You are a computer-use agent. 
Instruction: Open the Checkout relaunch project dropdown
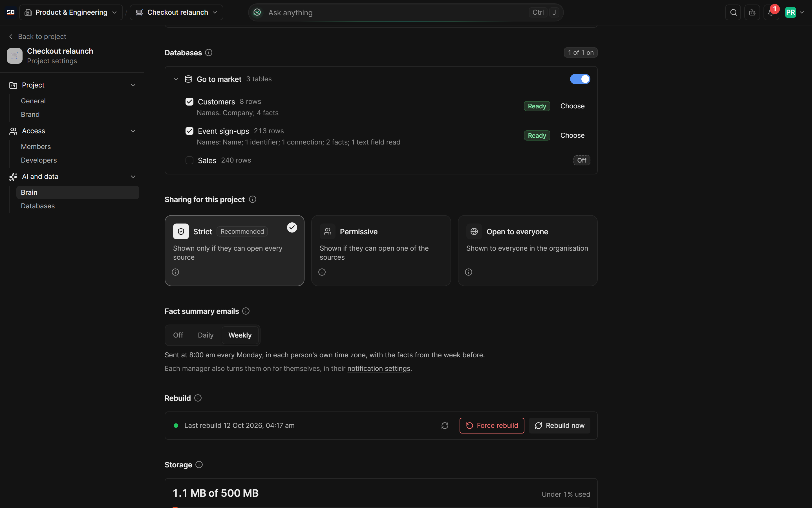tap(176, 12)
